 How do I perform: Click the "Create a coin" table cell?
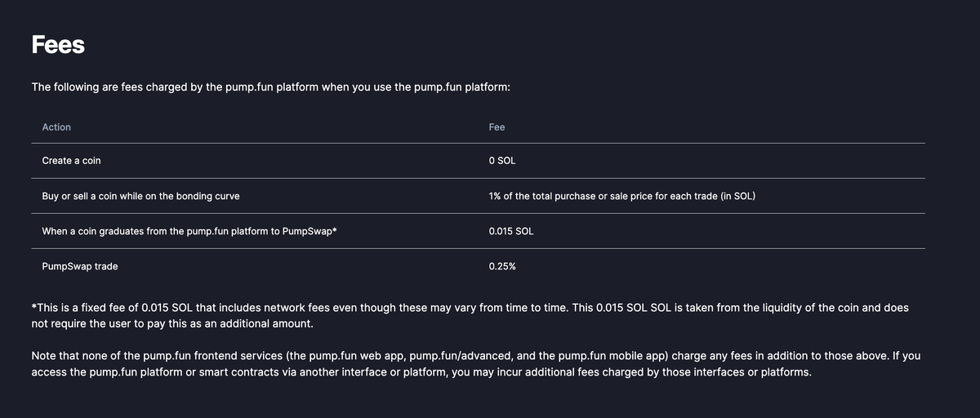[x=71, y=161]
